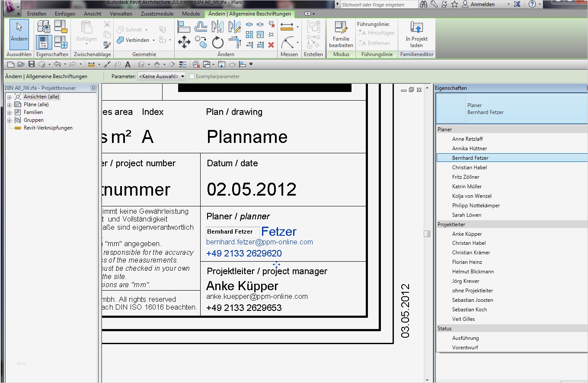Click the vertical scrollbar thumb of drawing view
588x383 pixels.
[x=427, y=234]
